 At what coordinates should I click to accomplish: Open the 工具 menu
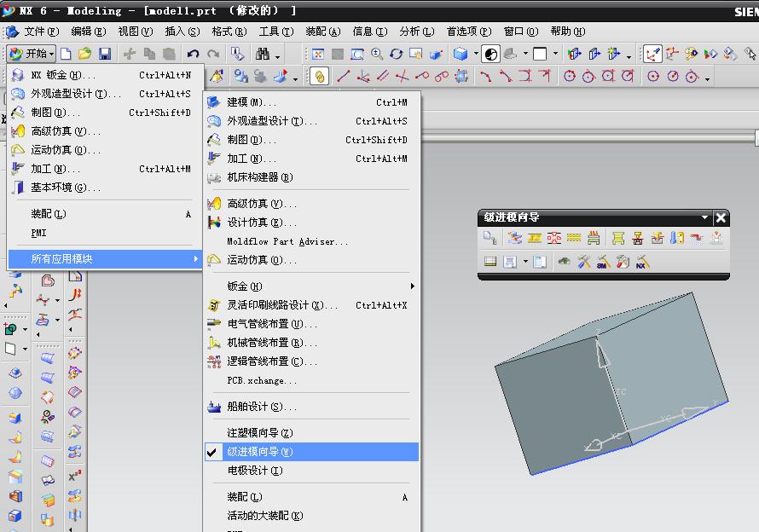275,32
